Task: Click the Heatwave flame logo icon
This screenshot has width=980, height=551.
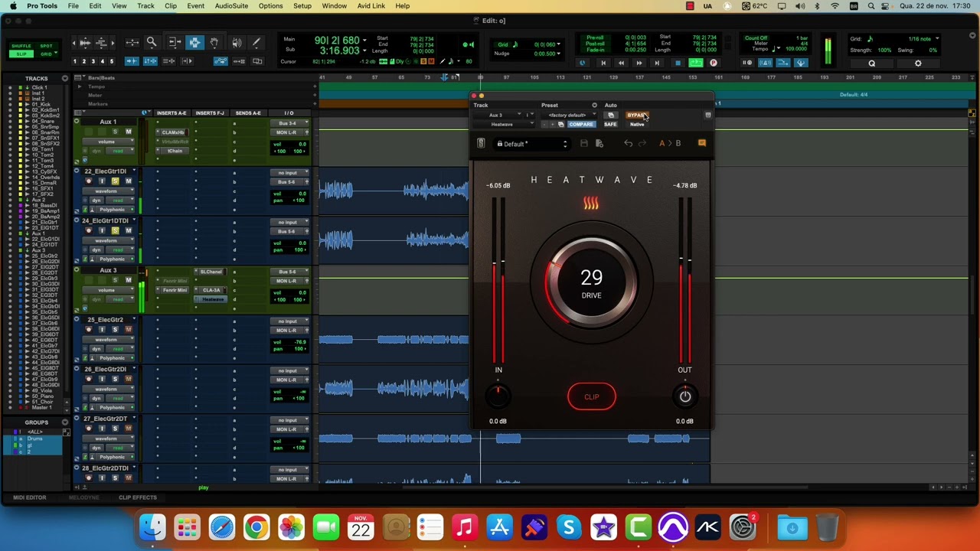Action: [591, 204]
